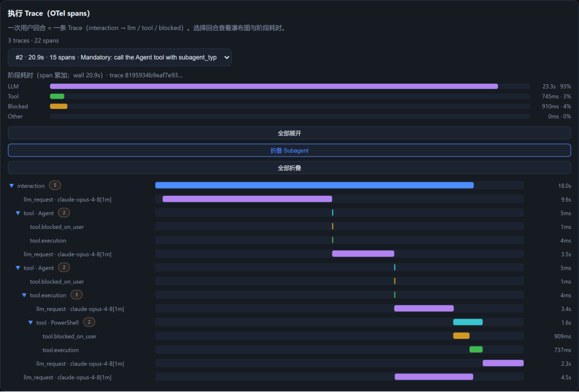Click the orange Blocked phase duration bar
The image size is (579, 392).
(x=59, y=106)
